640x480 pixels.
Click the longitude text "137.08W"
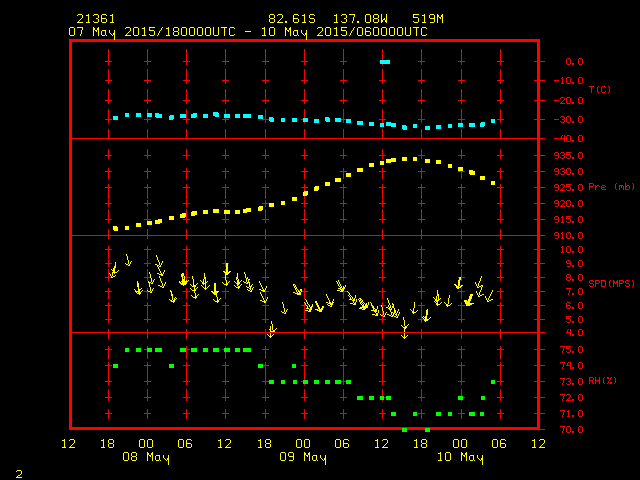pyautogui.click(x=360, y=19)
